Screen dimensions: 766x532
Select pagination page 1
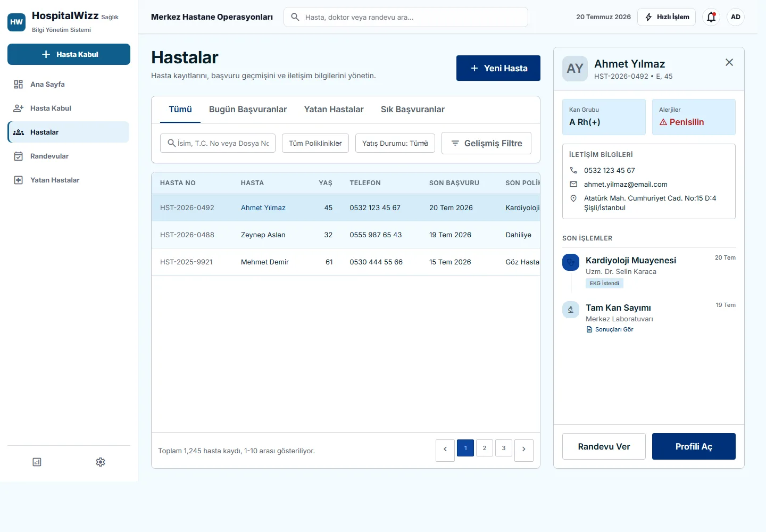pyautogui.click(x=465, y=448)
